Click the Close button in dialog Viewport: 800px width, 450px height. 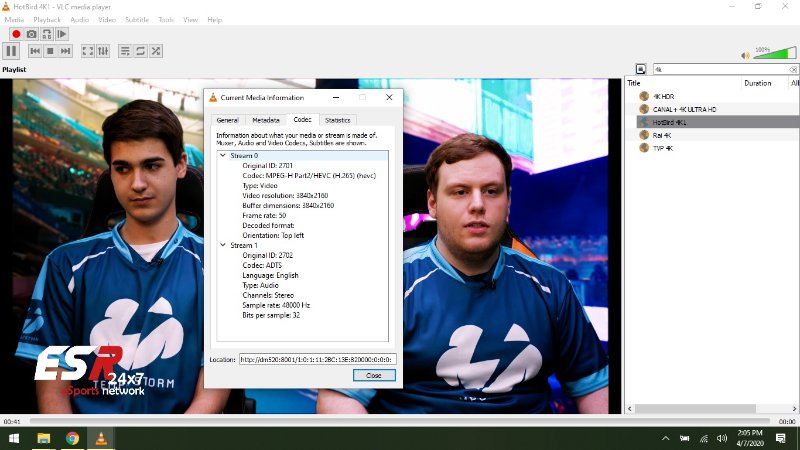374,375
